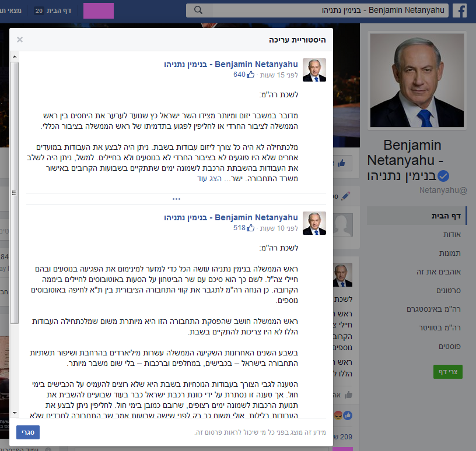Click the '@Netanyahu' page handle

[443, 190]
